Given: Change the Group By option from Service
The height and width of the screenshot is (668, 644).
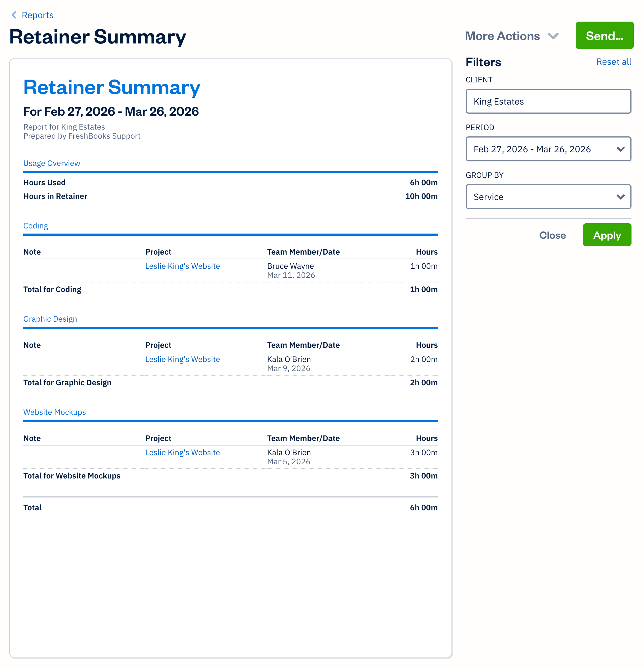Looking at the screenshot, I should click(x=548, y=197).
